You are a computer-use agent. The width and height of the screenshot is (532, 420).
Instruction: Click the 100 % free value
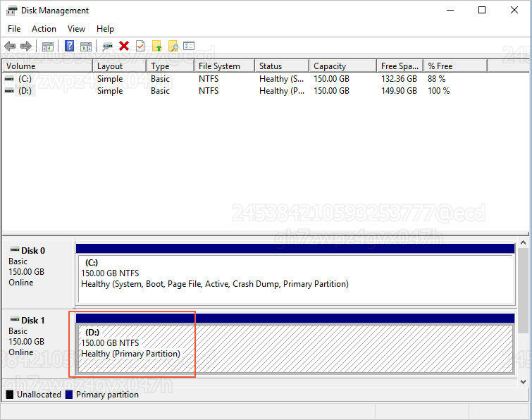[439, 91]
